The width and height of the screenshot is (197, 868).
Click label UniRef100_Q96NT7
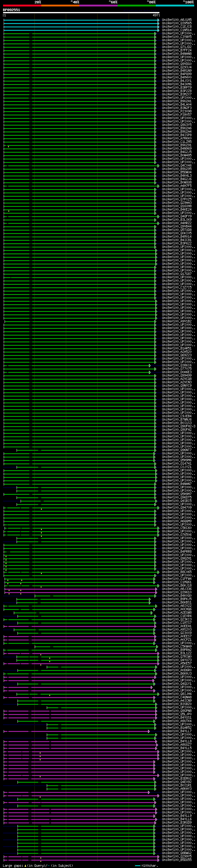coord(177,450)
